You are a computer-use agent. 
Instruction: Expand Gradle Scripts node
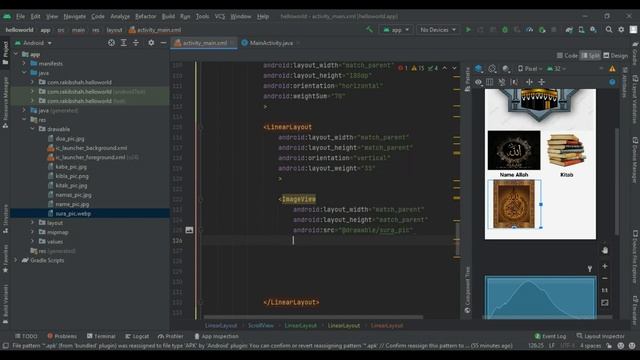pos(16,260)
